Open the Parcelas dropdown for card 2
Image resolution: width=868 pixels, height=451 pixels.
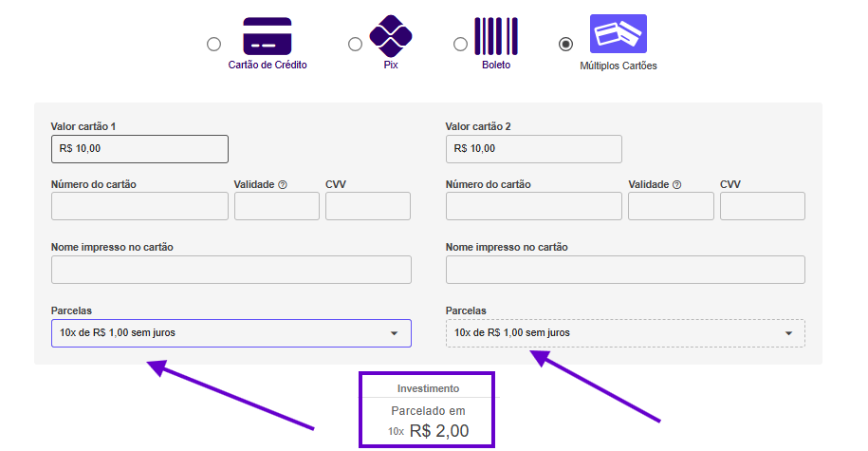(x=625, y=333)
